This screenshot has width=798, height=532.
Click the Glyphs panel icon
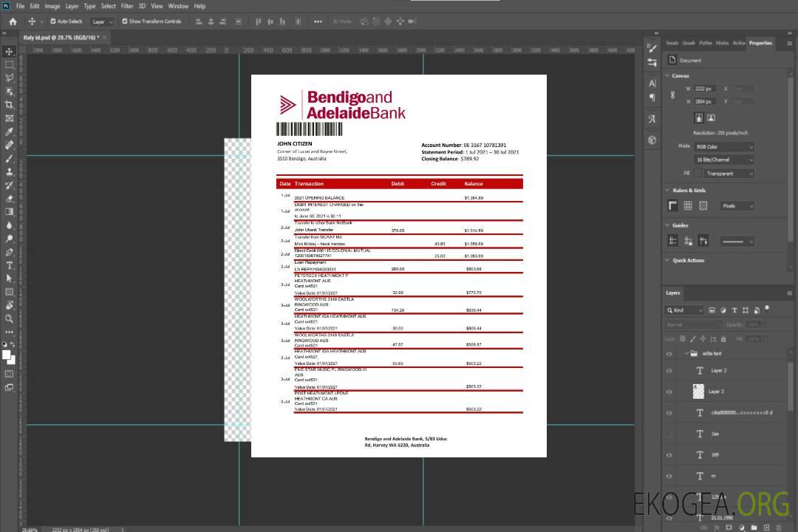coord(652,119)
